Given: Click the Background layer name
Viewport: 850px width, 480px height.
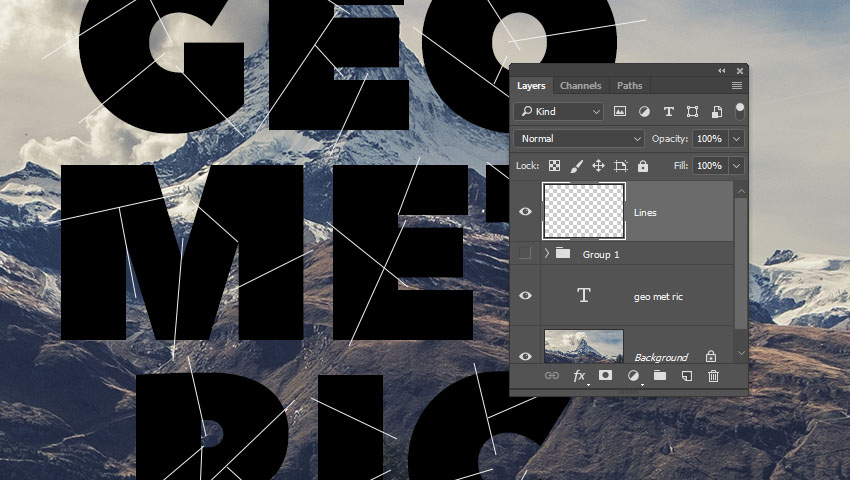Looking at the screenshot, I should pyautogui.click(x=661, y=357).
